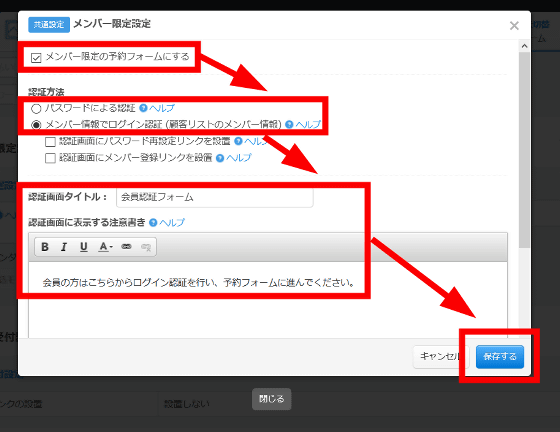
Task: Apply bold formatting in the editor toolbar
Action: click(45, 247)
